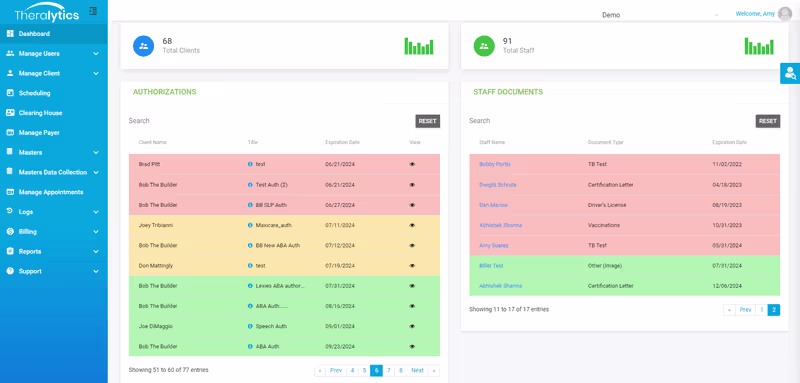
Task: Click the Staff Documents search field
Action: 611,121
